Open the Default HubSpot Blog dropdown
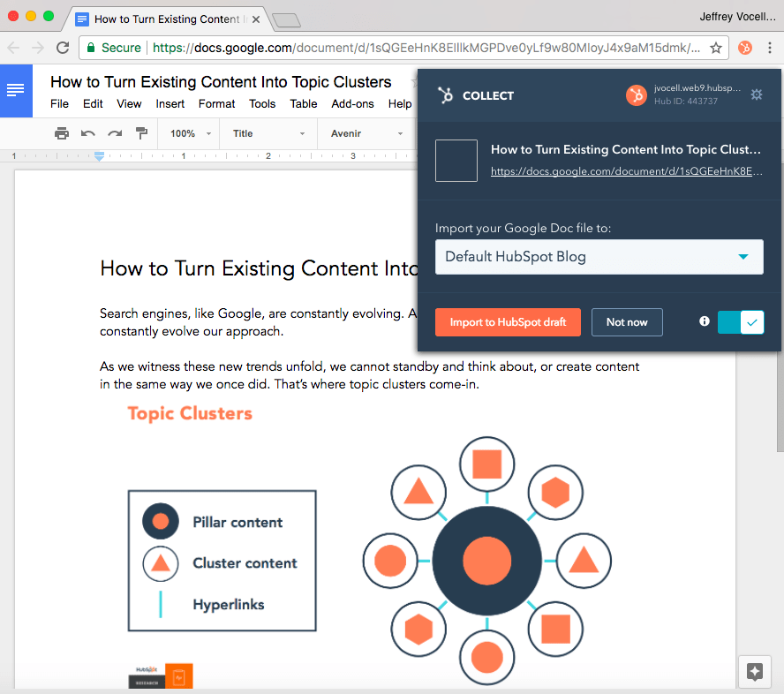This screenshot has height=694, width=784. tap(599, 257)
